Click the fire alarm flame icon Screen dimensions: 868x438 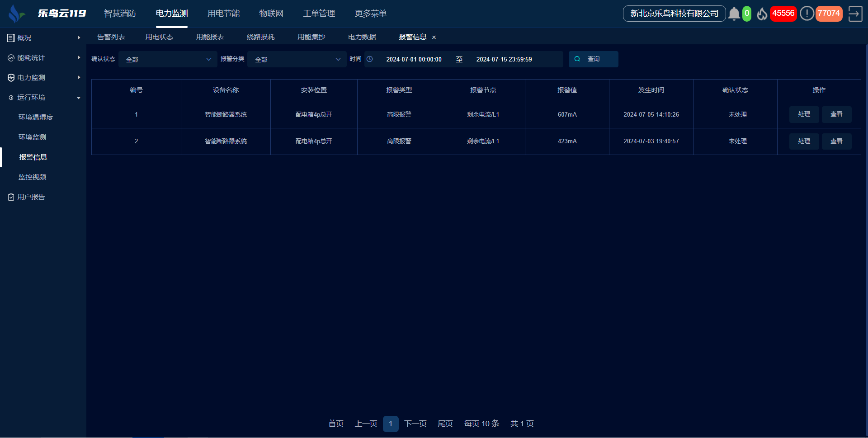click(x=762, y=14)
